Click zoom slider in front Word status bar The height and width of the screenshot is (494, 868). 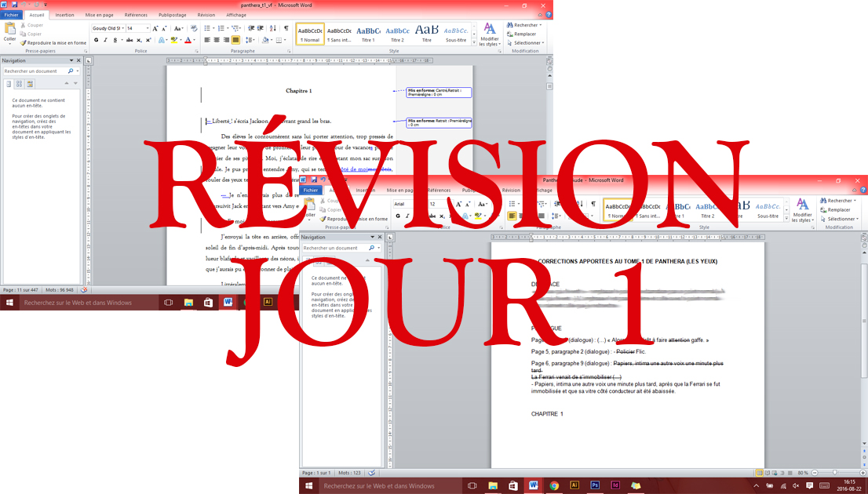tap(835, 473)
